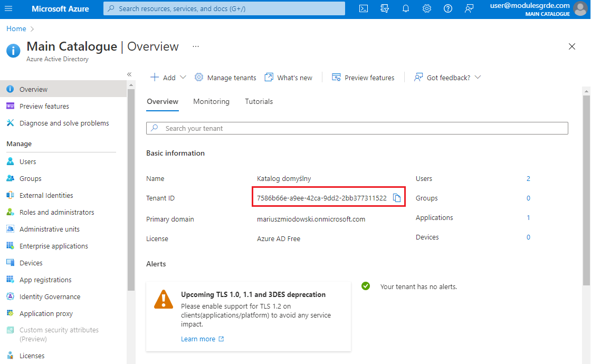Open the hamburger portal menu

point(8,8)
